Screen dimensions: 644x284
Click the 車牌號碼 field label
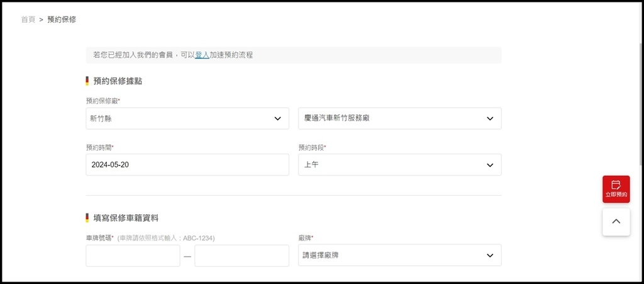100,238
